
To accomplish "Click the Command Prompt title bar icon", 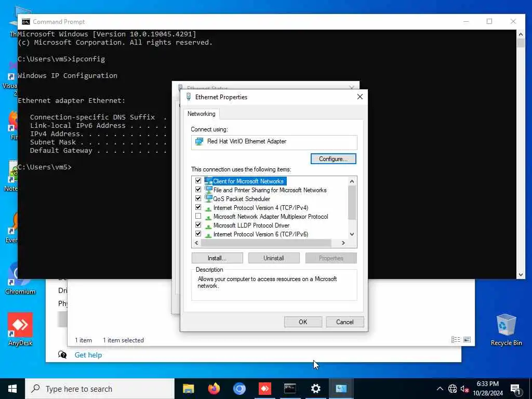I will 26,22.
